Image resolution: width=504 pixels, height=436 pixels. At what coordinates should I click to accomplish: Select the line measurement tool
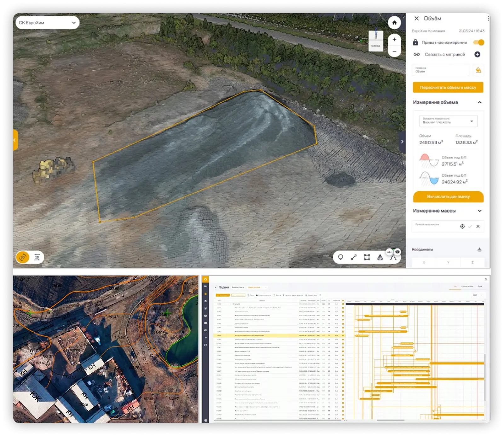click(354, 257)
